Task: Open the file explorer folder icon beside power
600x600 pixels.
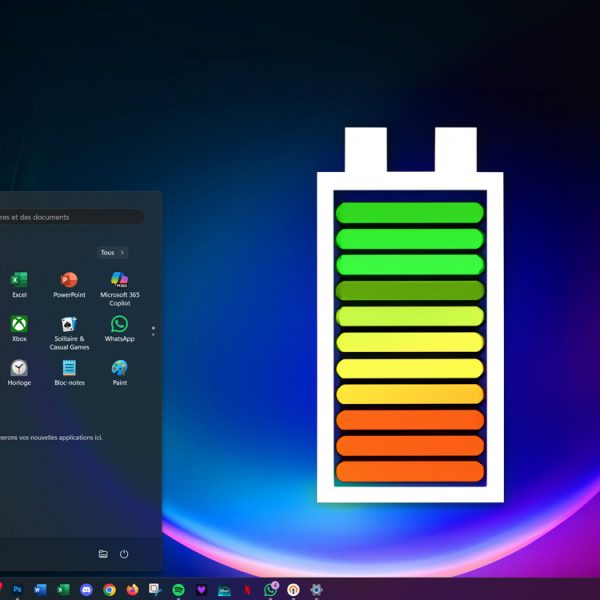Action: coord(103,554)
